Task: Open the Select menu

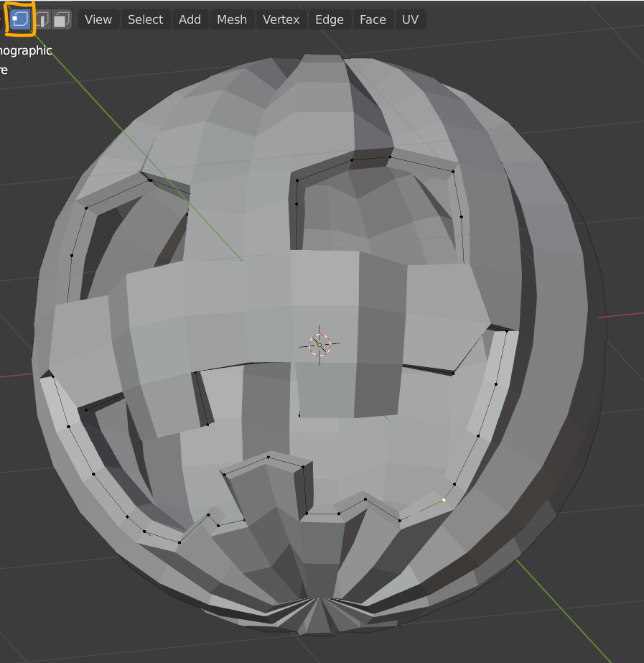Action: point(145,19)
